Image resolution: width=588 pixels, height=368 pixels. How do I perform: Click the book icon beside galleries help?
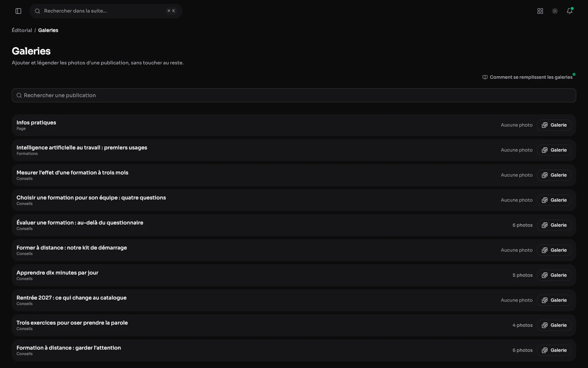click(x=485, y=77)
